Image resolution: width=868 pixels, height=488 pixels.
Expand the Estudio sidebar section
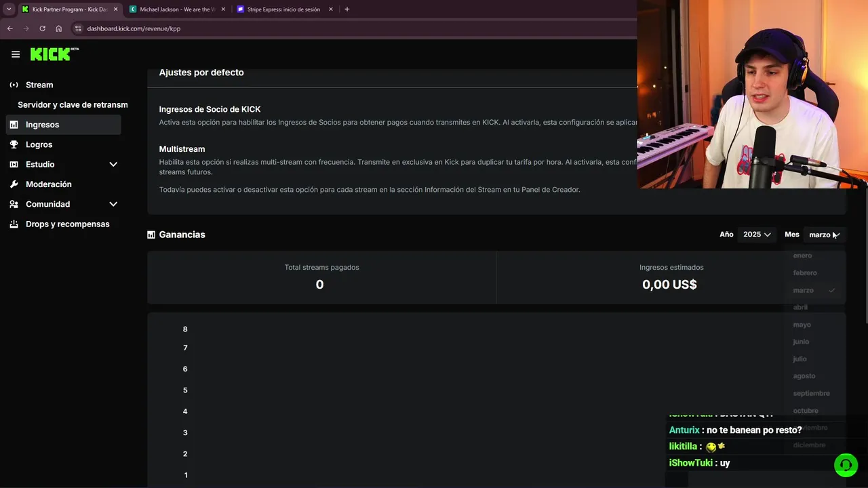113,164
